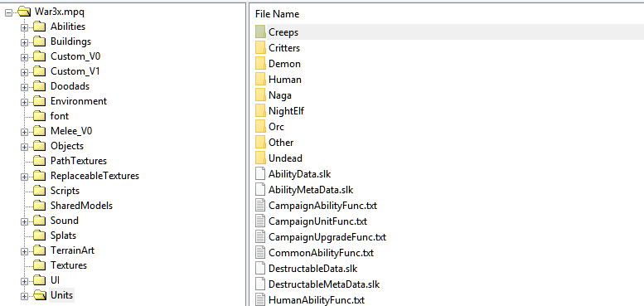
Task: Click the open Units folder icon
Action: tap(40, 295)
